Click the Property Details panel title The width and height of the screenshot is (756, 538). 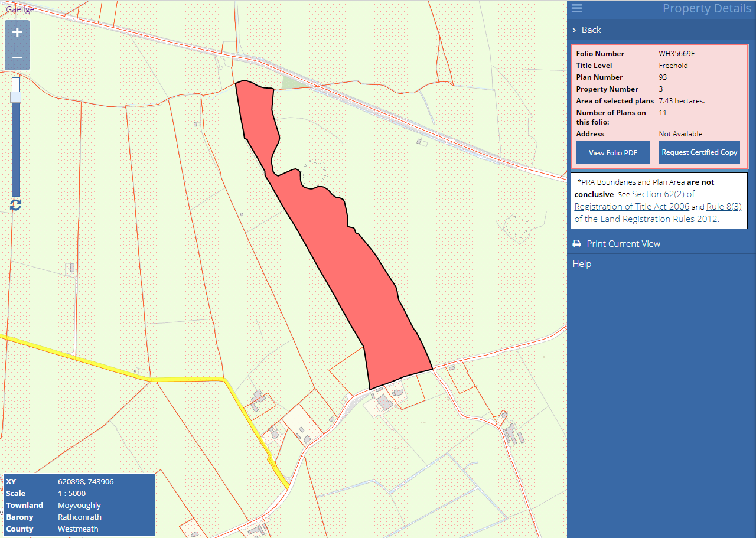[706, 8]
